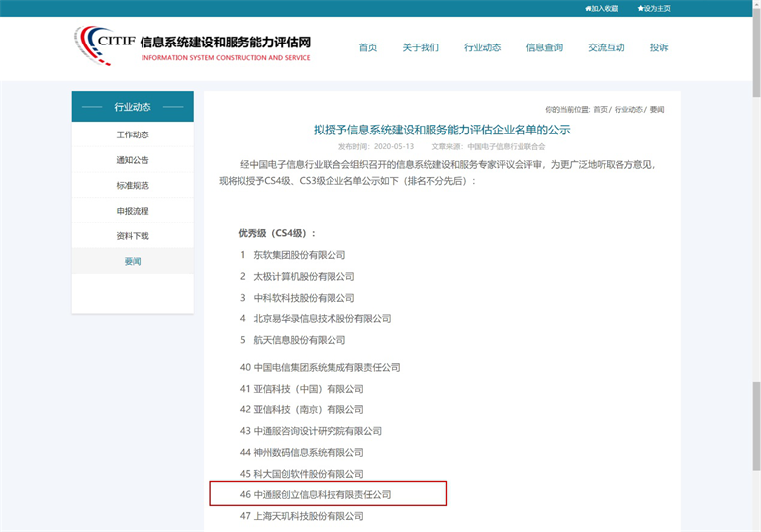Click breadcrumb link 要闻
Screen dimensions: 761x532
coord(657,109)
